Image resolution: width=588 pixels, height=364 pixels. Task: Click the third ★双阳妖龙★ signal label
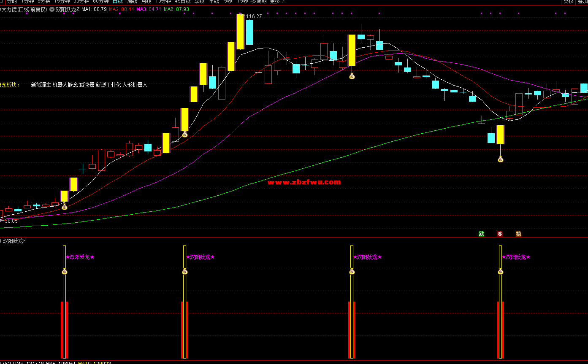(x=368, y=257)
